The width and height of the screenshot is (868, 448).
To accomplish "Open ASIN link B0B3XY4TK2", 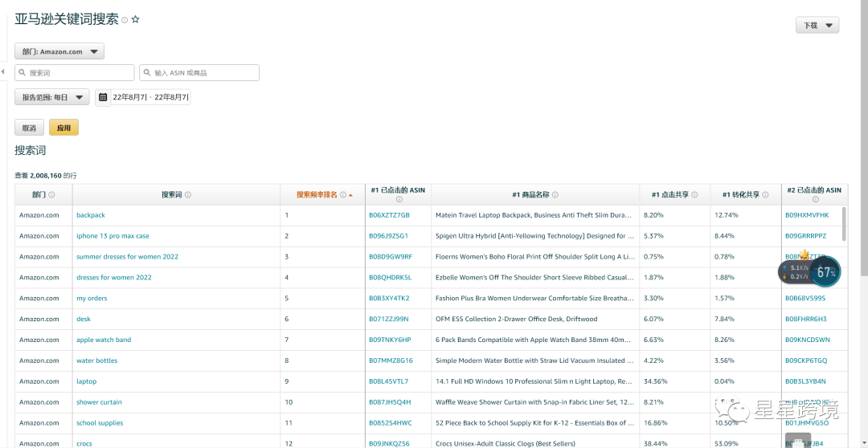I will pos(389,298).
